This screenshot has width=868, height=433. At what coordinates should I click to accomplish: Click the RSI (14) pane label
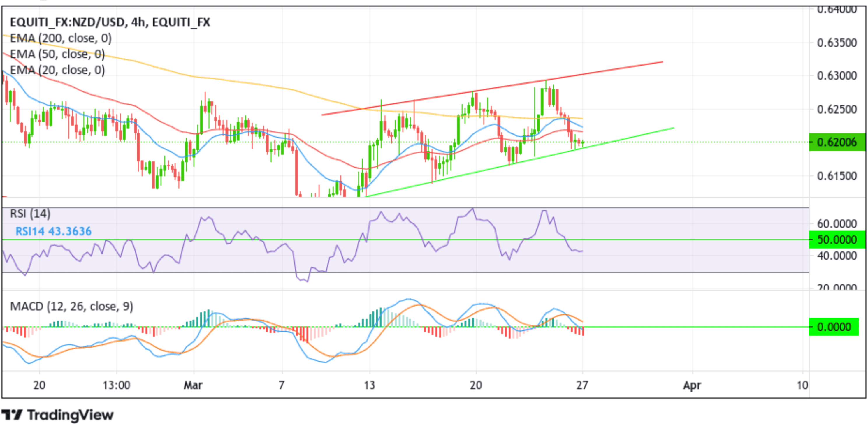pos(30,213)
